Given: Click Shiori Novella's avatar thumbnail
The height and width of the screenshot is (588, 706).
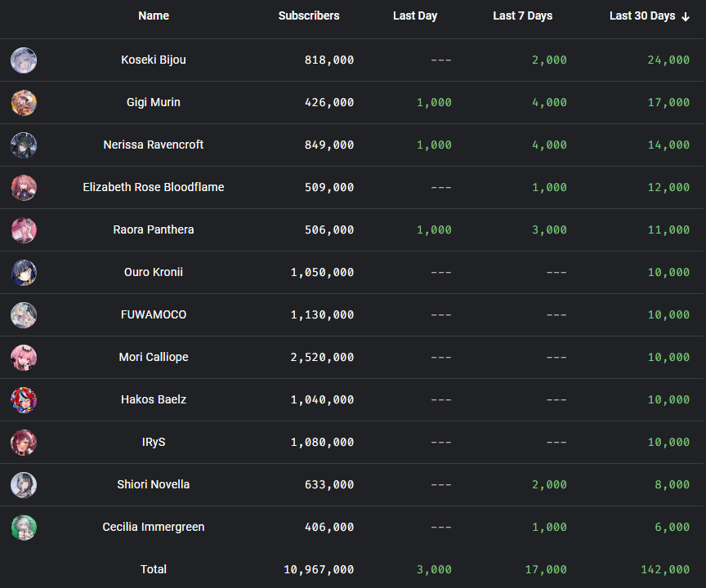Looking at the screenshot, I should (24, 485).
